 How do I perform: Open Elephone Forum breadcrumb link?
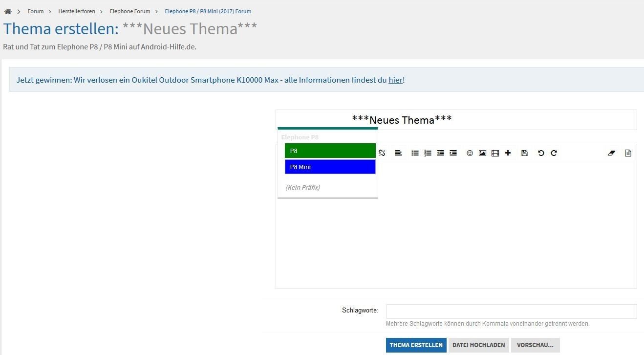[130, 11]
